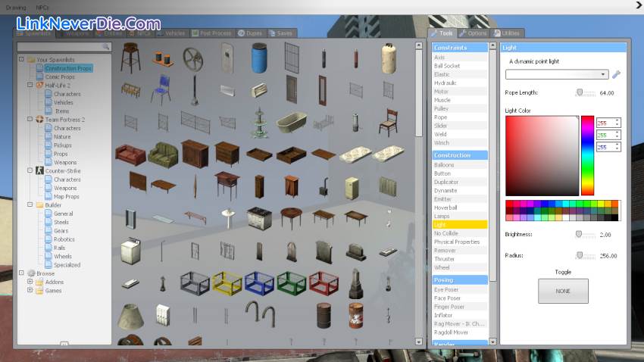Open Comic Props spawnlist
Screen dimensions: 644x362
point(59,76)
